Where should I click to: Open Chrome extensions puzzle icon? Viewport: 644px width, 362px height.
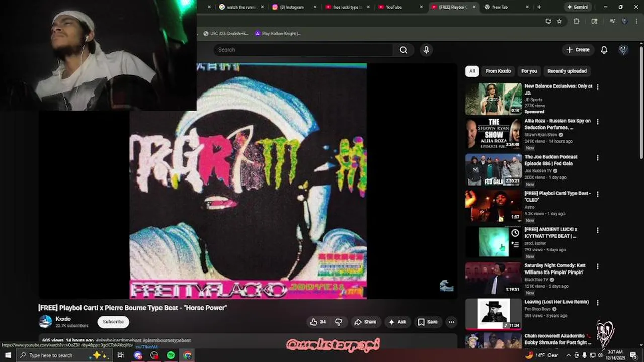point(577,21)
